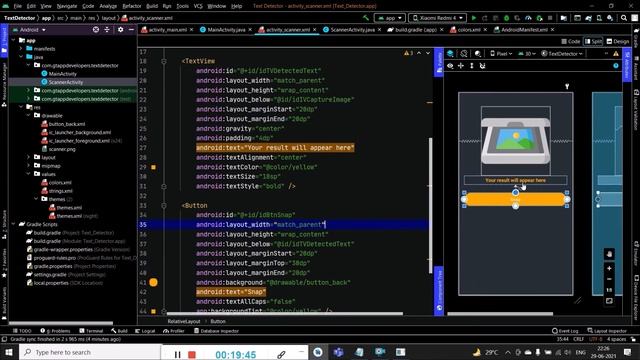This screenshot has width=640, height=360.
Task: Click the design warnings triangle icon
Action: (616, 53)
